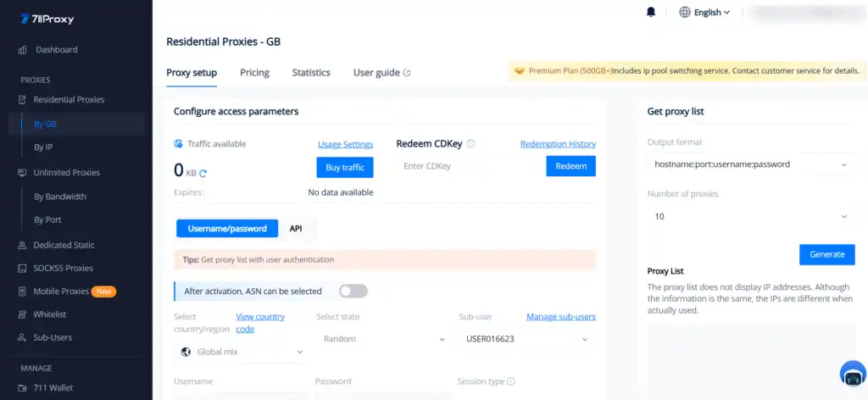Open the Select state Random dropdown

[x=383, y=339]
